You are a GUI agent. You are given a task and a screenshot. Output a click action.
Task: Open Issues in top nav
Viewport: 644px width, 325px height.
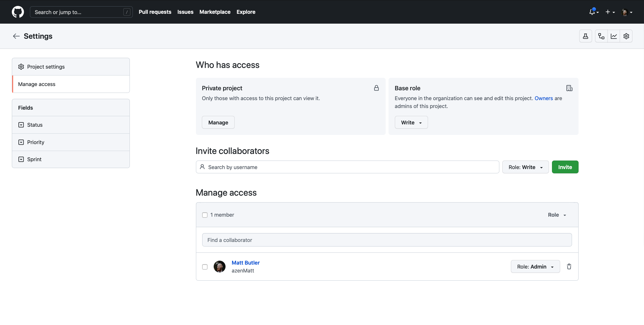185,12
